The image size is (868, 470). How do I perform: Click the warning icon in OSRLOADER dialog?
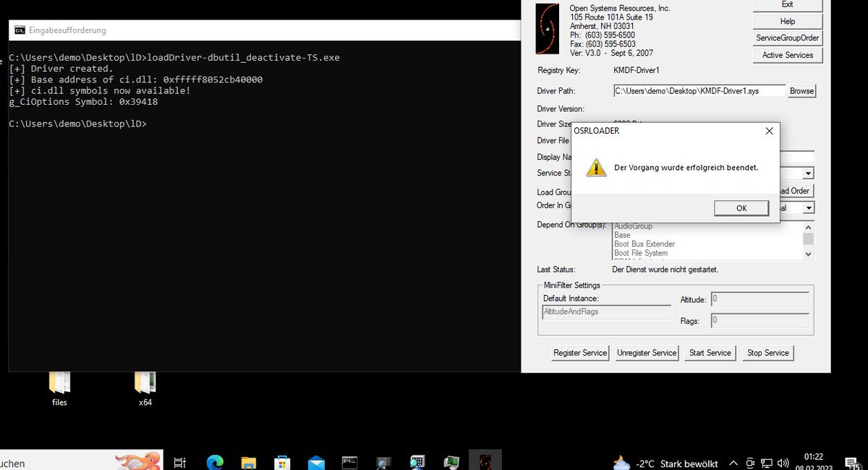595,167
